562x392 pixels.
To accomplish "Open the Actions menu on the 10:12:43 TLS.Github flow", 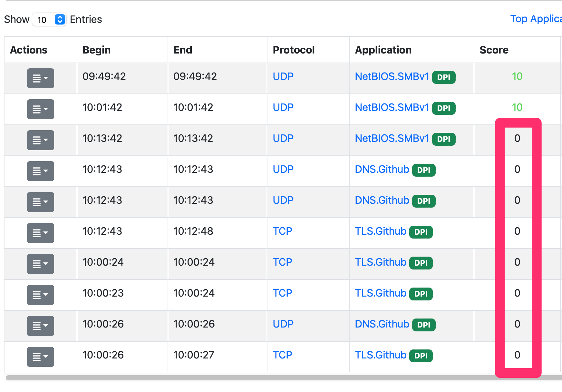I will pyautogui.click(x=40, y=233).
